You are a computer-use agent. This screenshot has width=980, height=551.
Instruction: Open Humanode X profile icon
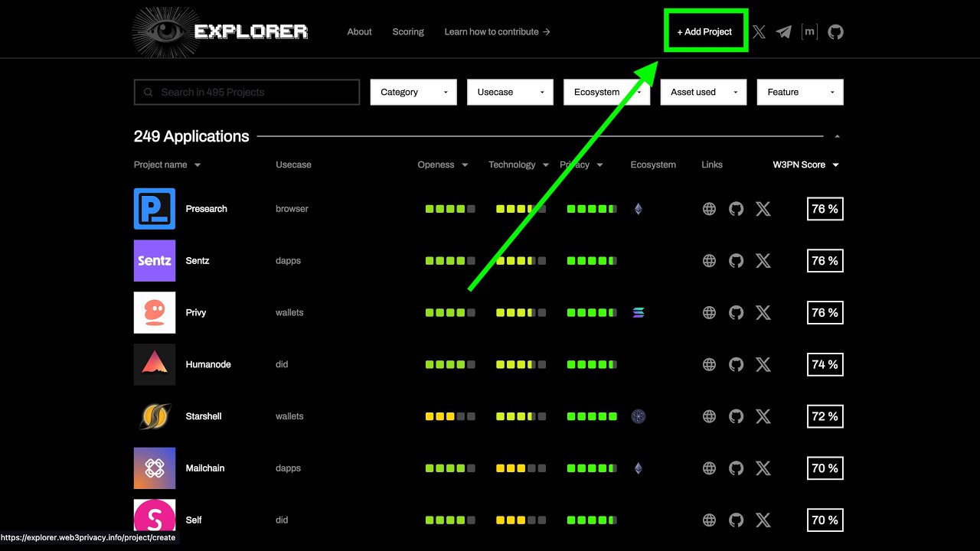pyautogui.click(x=763, y=365)
